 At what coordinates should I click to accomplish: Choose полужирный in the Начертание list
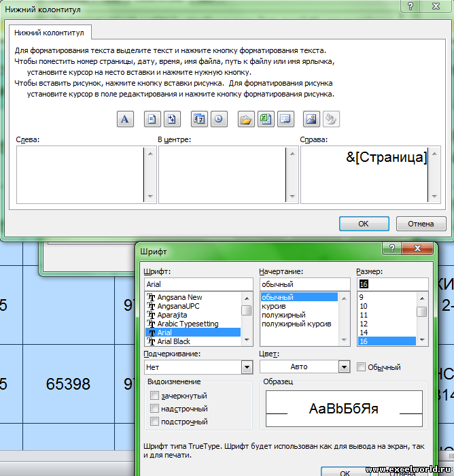[284, 315]
